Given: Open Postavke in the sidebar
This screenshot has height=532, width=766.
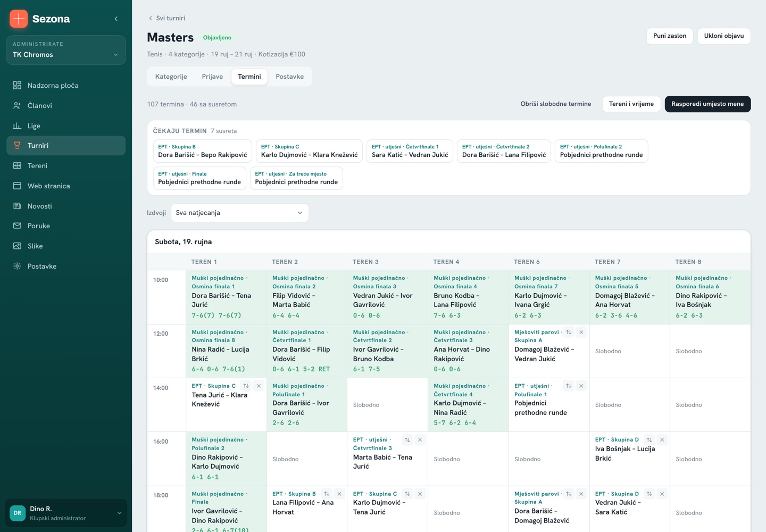Looking at the screenshot, I should (66, 266).
